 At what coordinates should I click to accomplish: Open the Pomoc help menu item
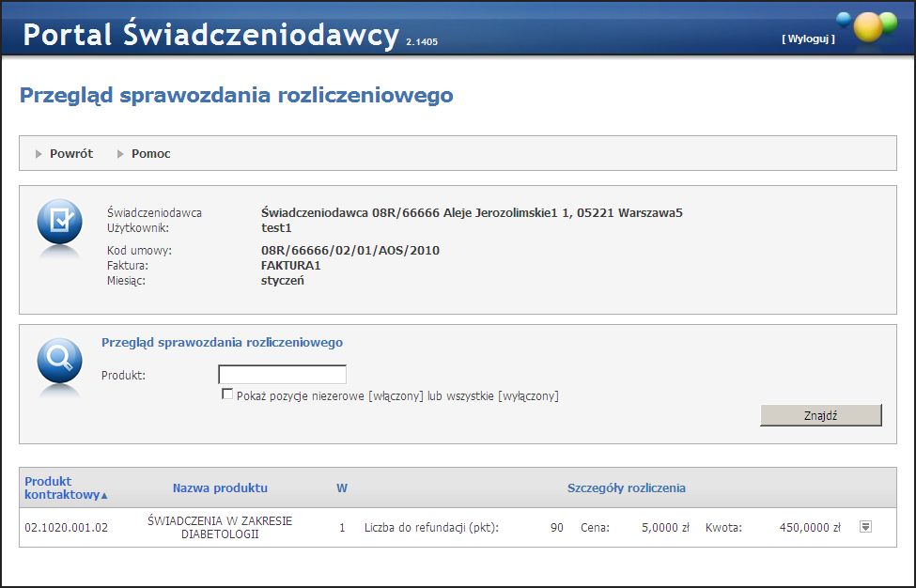point(150,154)
